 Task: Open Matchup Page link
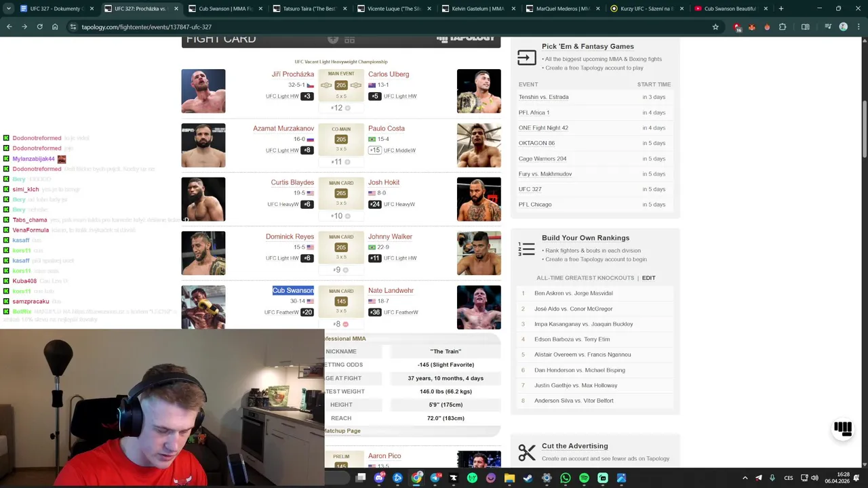coord(342,430)
